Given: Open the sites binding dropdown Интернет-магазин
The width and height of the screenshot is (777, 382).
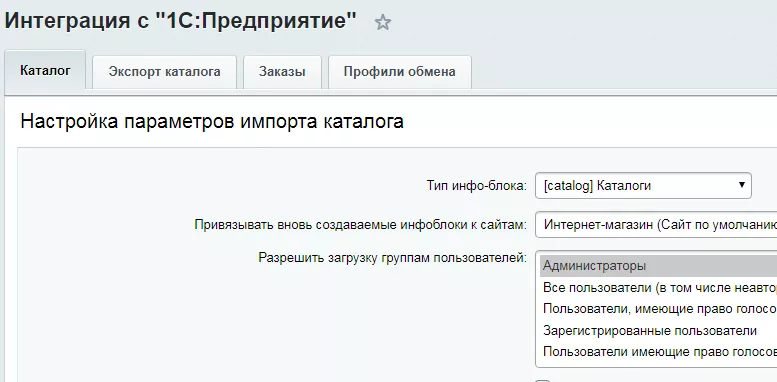Looking at the screenshot, I should coord(656,225).
